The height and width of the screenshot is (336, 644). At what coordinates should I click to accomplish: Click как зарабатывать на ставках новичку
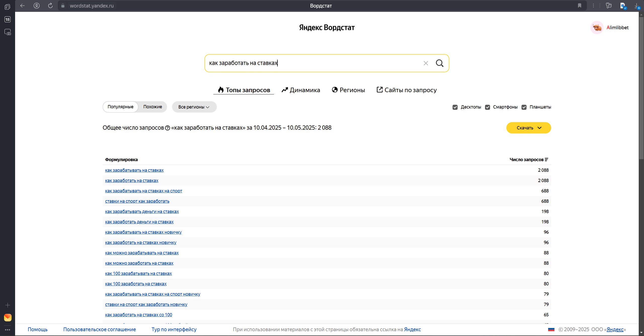click(143, 232)
